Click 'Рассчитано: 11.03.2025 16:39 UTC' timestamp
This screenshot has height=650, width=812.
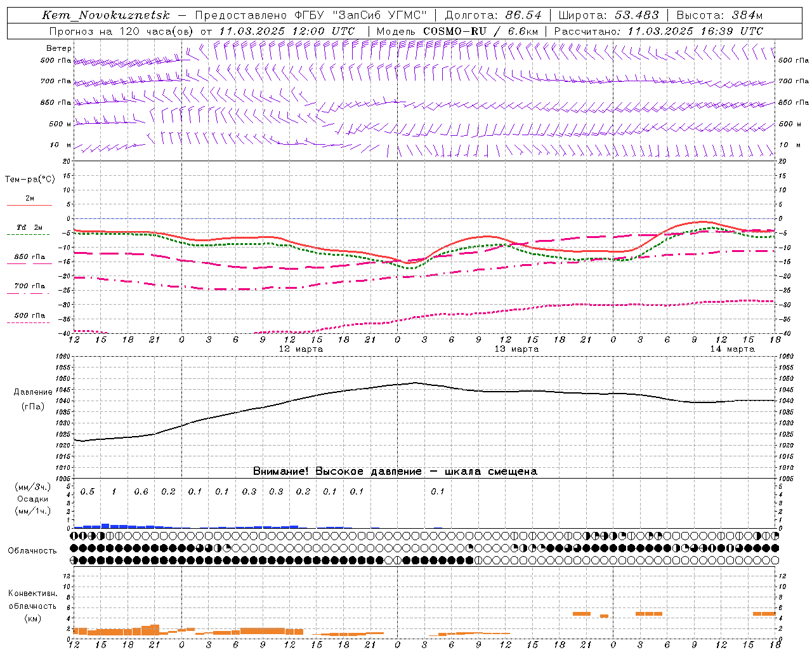point(659,31)
